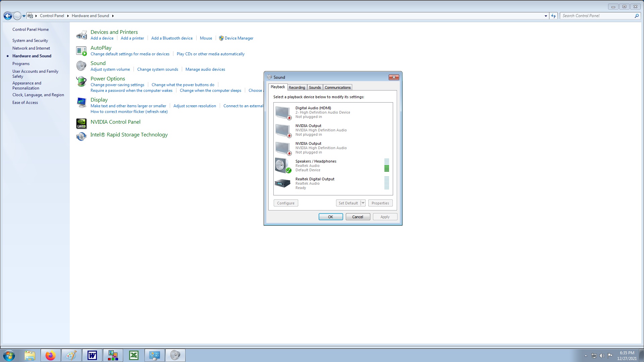Click Play CDs or other media automatically
The height and width of the screenshot is (362, 644).
(x=211, y=54)
